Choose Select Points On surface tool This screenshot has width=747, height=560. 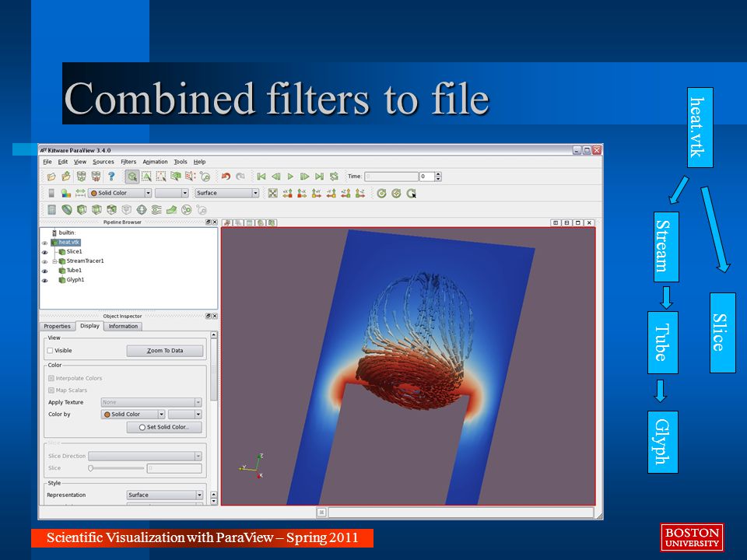coord(161,177)
